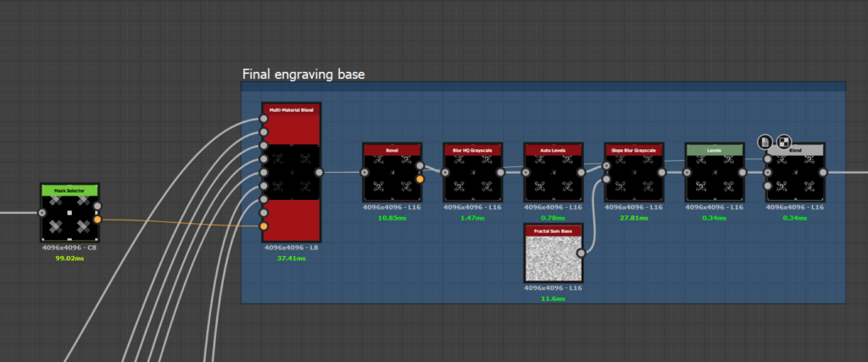Click orange output connector on Bevel node
This screenshot has height=362, width=868.
tap(420, 179)
